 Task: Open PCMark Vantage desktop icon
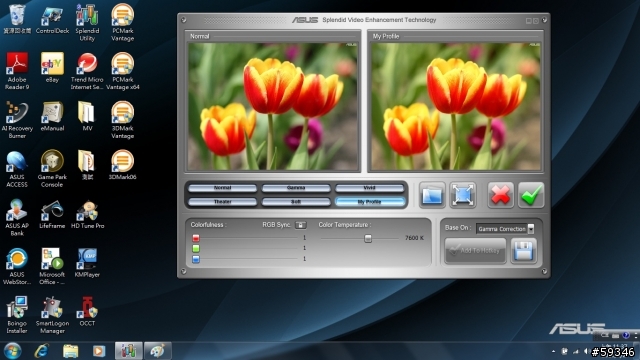122,22
